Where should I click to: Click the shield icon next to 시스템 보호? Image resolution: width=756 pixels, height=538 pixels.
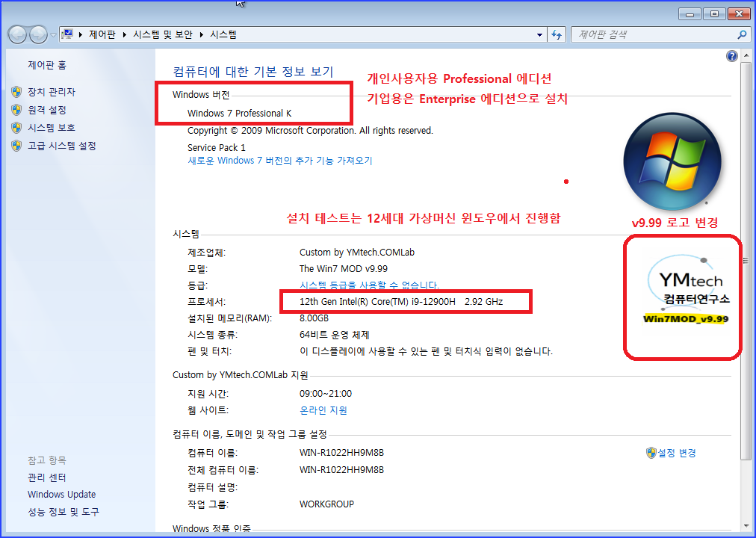[x=16, y=128]
